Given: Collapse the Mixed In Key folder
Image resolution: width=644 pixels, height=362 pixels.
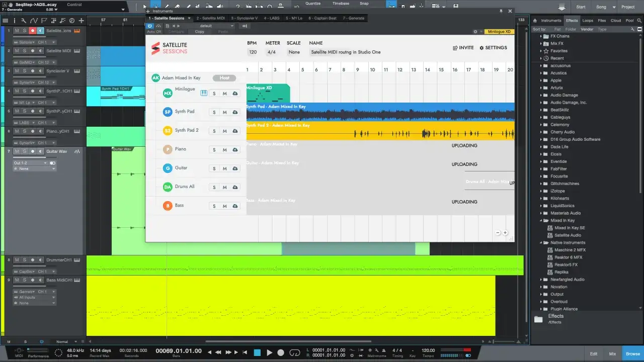Looking at the screenshot, I should [541, 221].
